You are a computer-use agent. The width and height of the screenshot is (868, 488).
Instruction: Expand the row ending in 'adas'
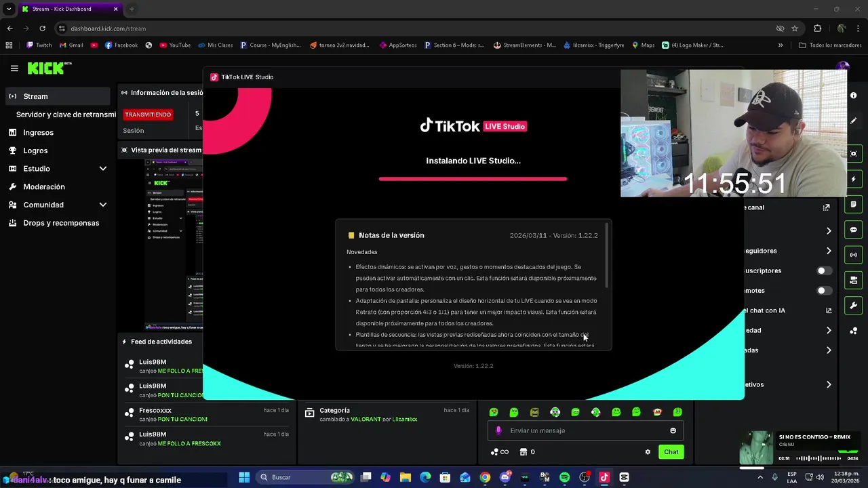(x=828, y=350)
